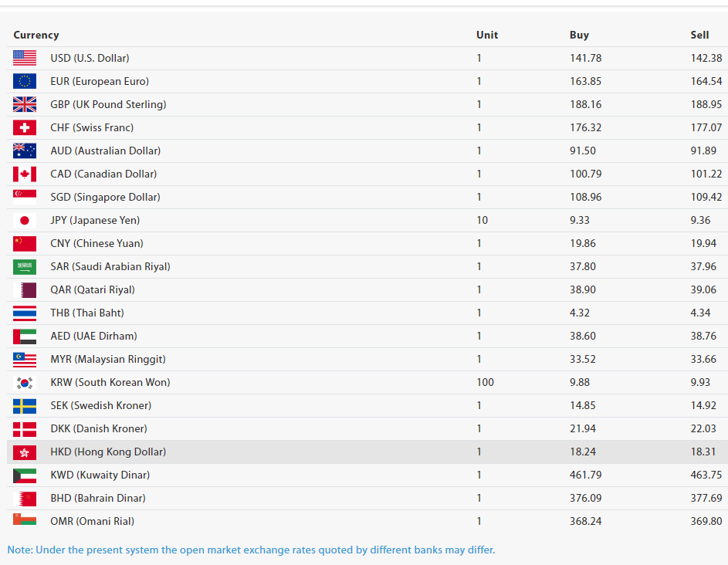Click the Unit column header
This screenshot has height=565, width=728.
487,35
